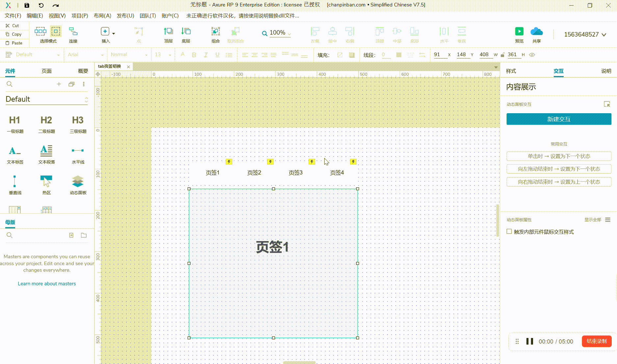
Task: Pick the 文本段落 paragraph widget
Action: [x=46, y=155]
